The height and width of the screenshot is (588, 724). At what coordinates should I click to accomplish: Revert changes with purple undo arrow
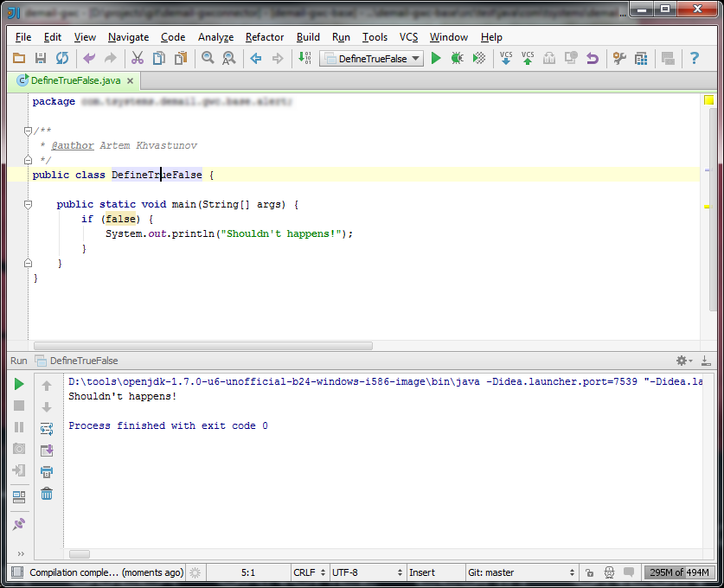pos(593,58)
